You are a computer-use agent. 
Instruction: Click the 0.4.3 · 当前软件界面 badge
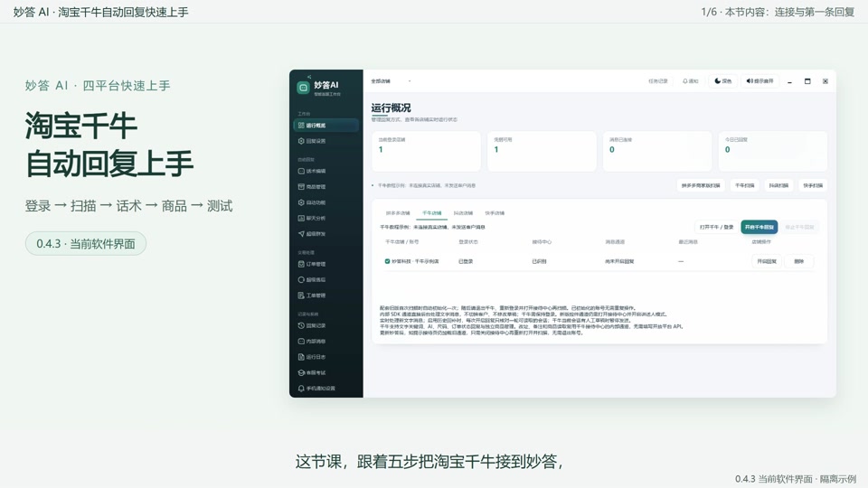pos(86,243)
